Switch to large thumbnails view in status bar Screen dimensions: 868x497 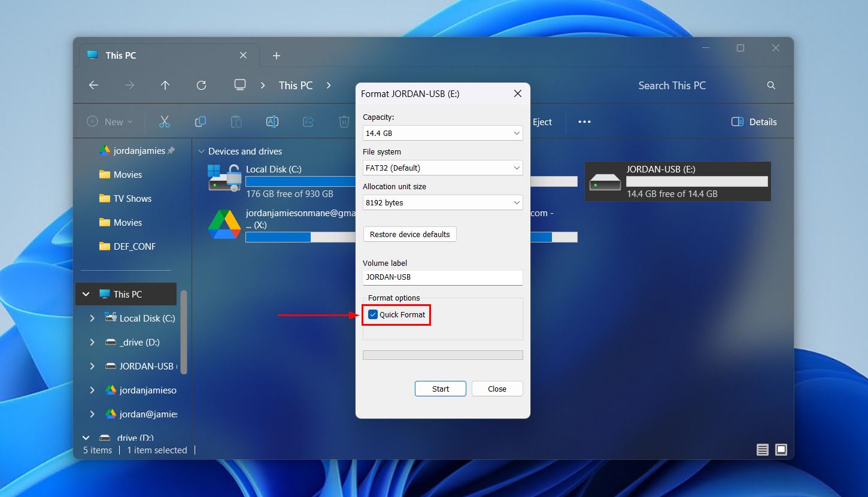click(x=781, y=449)
